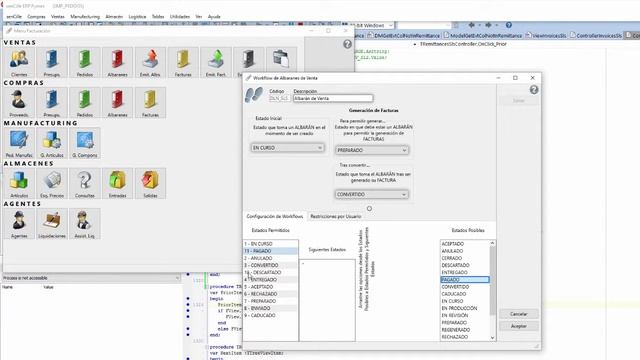The width and height of the screenshot is (640, 360).
Task: Open Presupuestos blue binder under Ventas
Action: pos(52,62)
